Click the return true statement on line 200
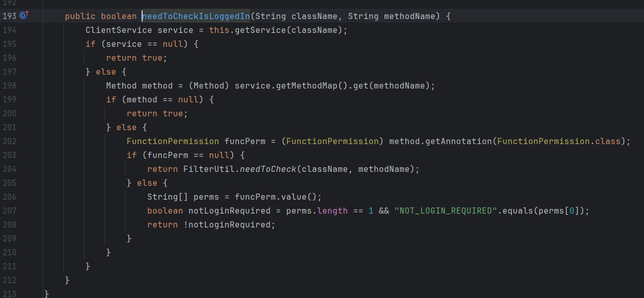The image size is (644, 298). coord(157,113)
